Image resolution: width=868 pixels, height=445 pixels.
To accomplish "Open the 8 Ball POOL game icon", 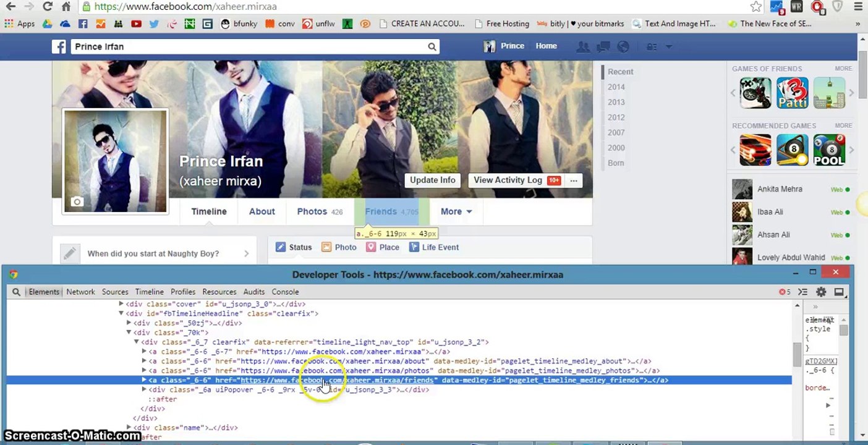I will (828, 150).
